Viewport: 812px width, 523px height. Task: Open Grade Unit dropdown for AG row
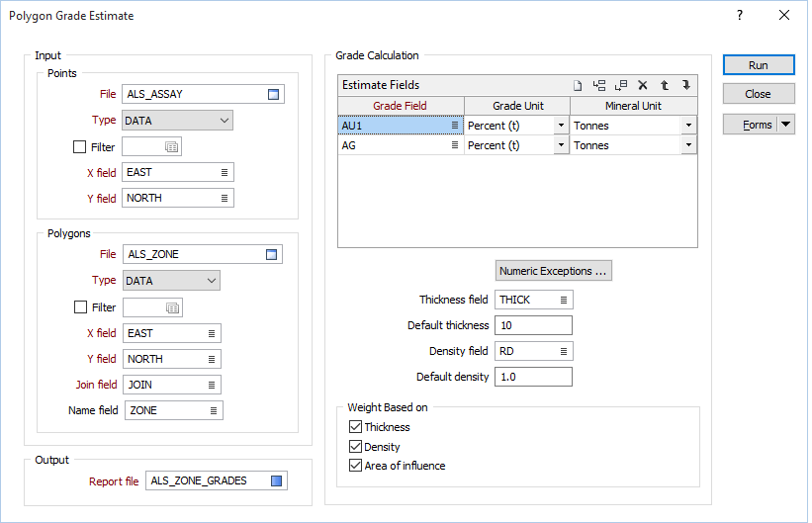click(x=561, y=145)
